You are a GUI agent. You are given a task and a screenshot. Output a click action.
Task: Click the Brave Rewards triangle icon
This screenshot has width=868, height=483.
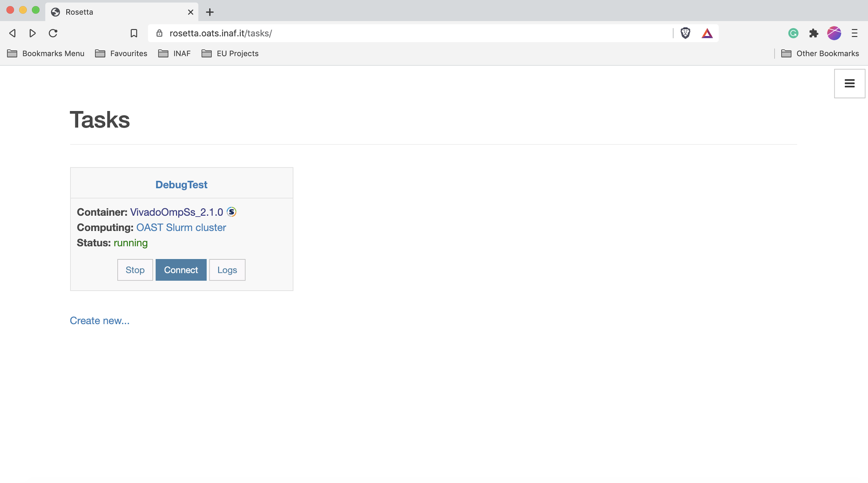(707, 33)
